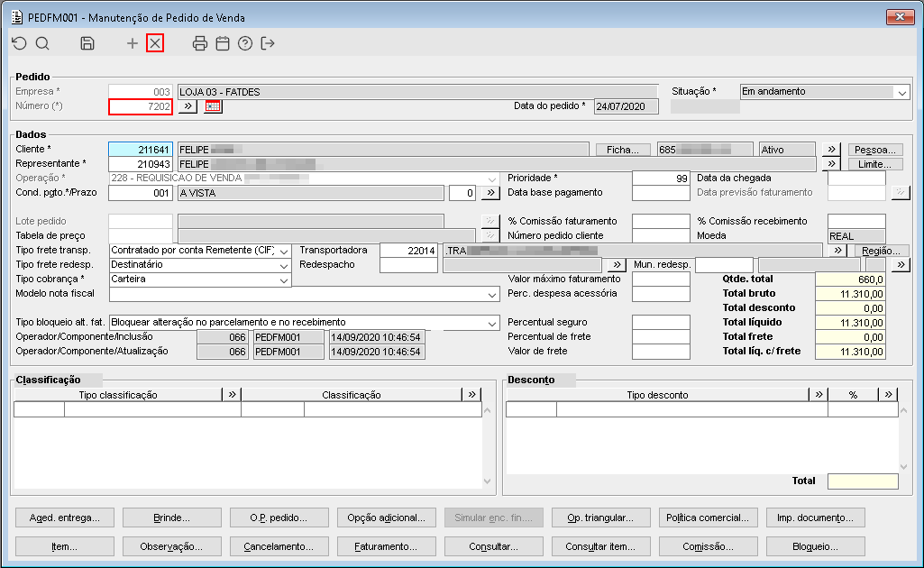Open Tipo cobrança dropdown

pos(283,279)
